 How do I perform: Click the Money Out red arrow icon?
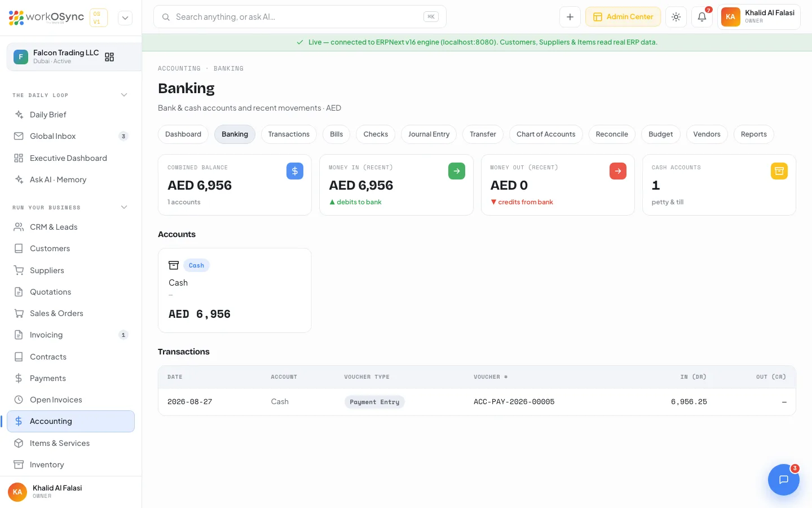618,171
